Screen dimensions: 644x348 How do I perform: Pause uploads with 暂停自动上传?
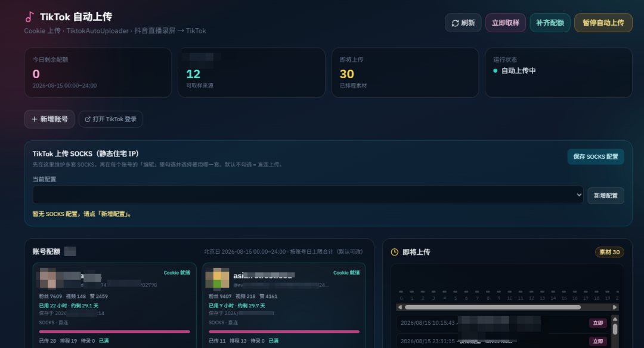point(603,23)
